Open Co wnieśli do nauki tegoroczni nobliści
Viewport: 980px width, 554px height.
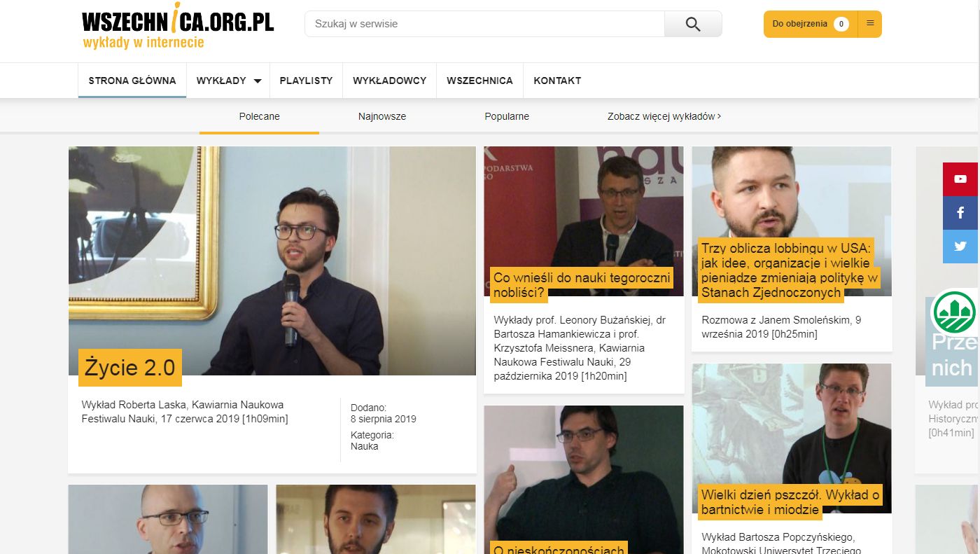pyautogui.click(x=582, y=285)
